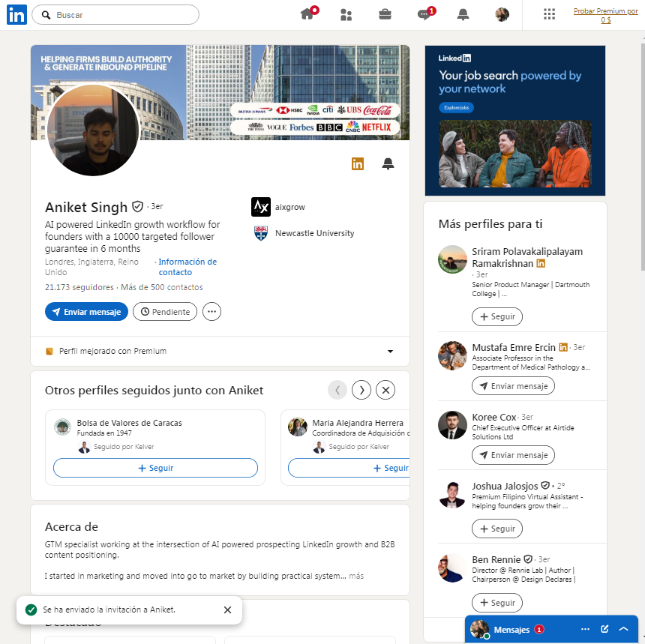Open Bolsa de Valores de Caracas logo
The image size is (645, 644).
click(x=62, y=427)
